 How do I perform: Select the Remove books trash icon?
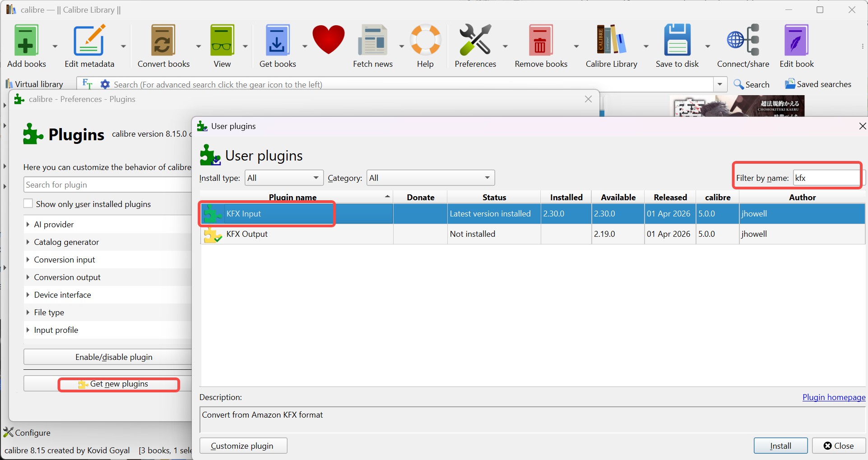click(541, 41)
